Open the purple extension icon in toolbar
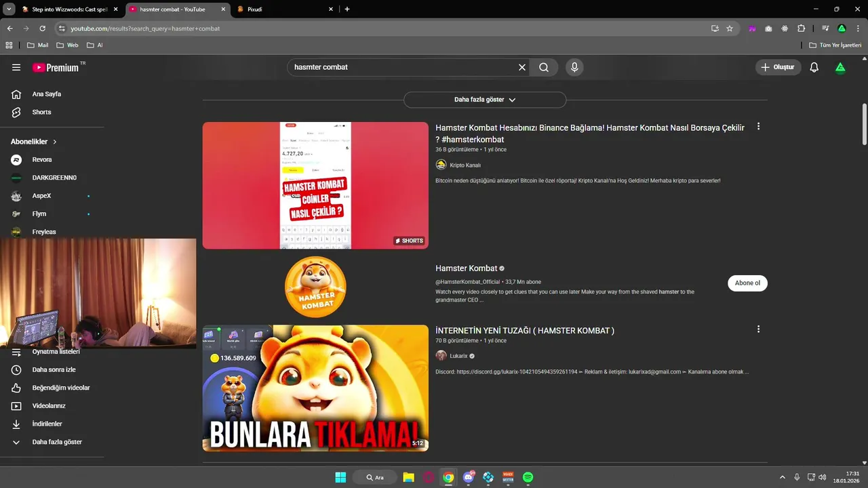Viewport: 868px width, 488px height. click(x=752, y=28)
